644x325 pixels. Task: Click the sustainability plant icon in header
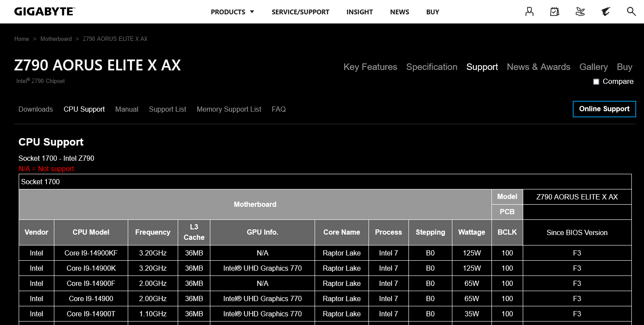click(x=580, y=12)
